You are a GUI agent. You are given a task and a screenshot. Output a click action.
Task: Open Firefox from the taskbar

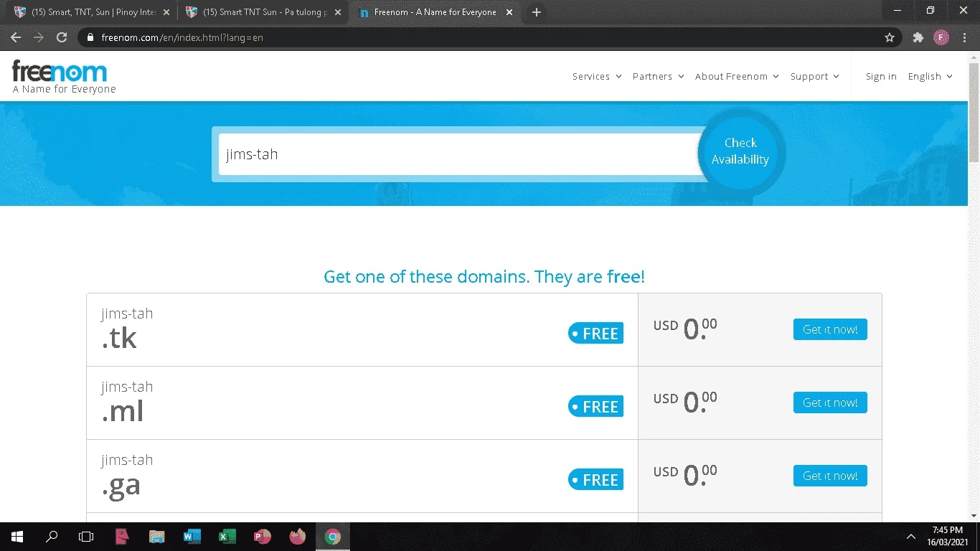click(297, 536)
